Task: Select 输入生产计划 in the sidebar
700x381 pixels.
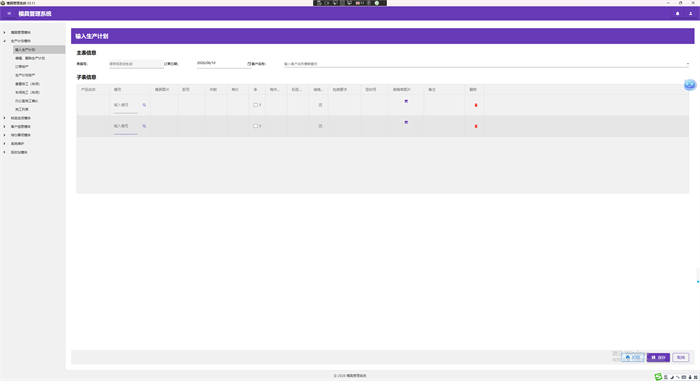Action: pos(39,50)
